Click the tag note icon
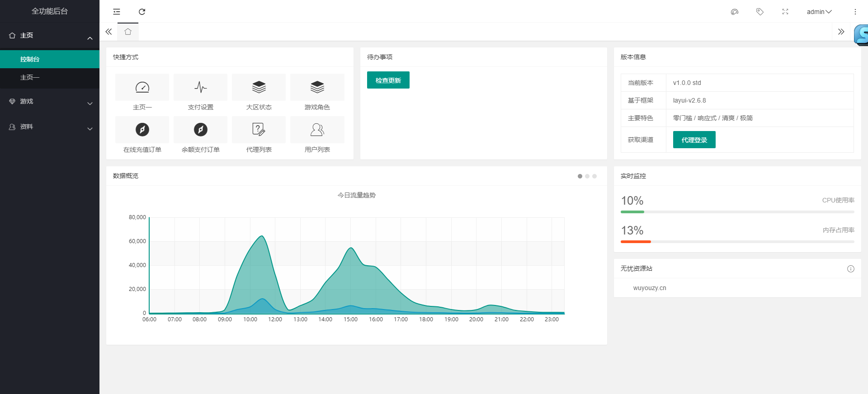Screen dimensions: 868x394 [760, 12]
